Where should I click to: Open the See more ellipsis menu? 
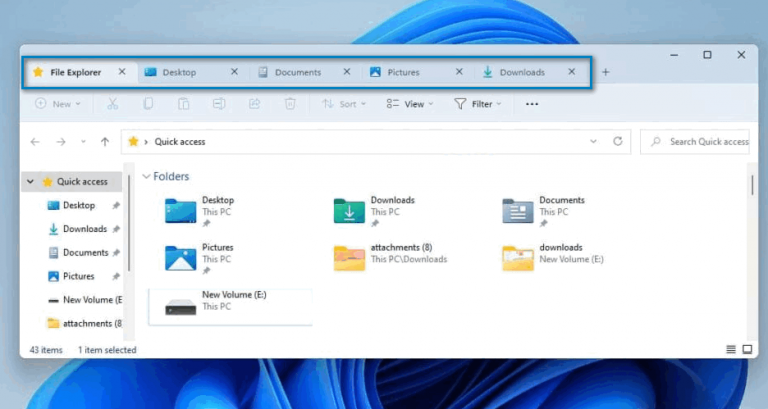tap(532, 104)
